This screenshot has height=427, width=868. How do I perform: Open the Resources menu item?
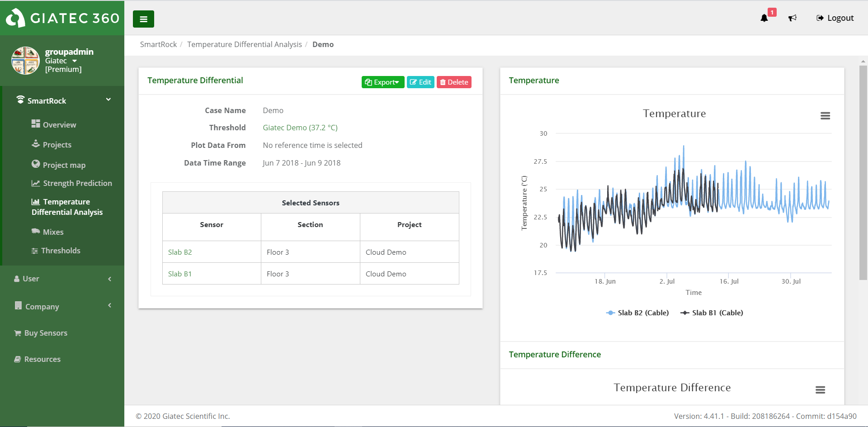coord(42,359)
